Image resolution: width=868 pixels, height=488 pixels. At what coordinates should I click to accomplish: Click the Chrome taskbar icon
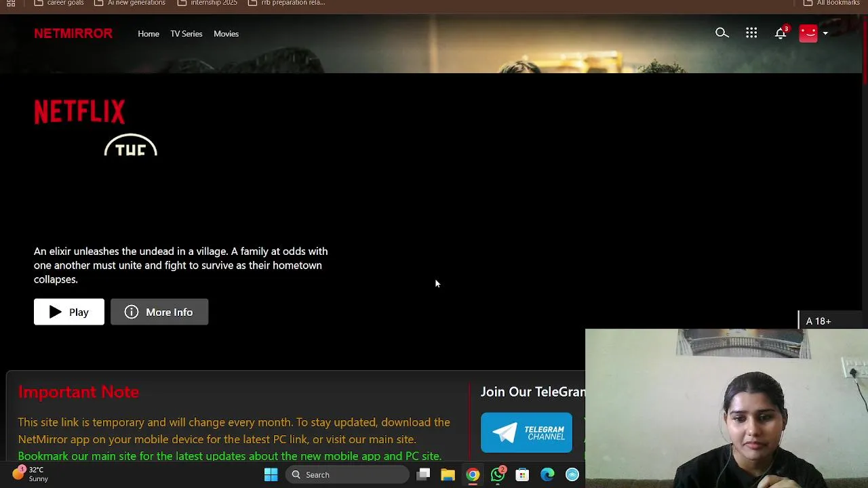[x=473, y=474]
